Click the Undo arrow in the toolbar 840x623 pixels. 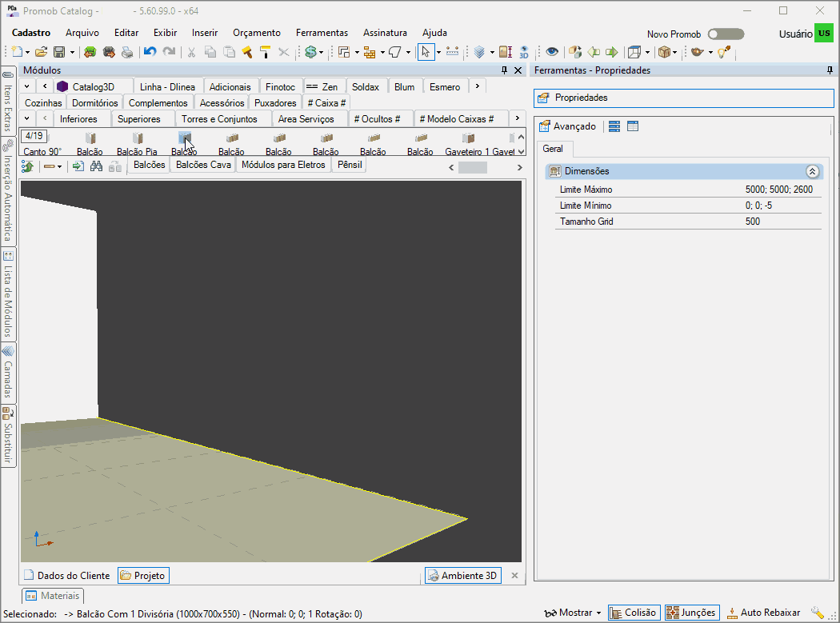(x=150, y=52)
